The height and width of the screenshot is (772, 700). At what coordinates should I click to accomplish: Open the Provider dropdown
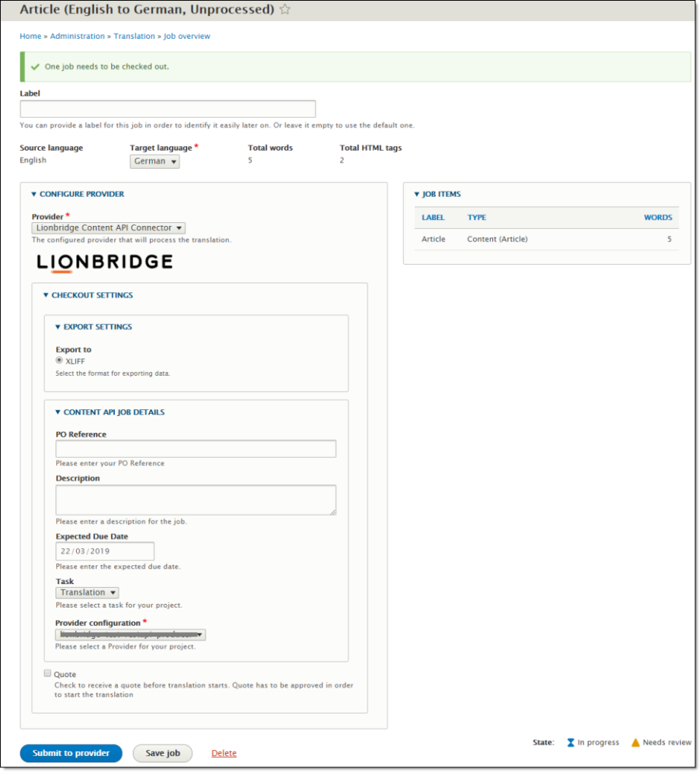pyautogui.click(x=108, y=228)
